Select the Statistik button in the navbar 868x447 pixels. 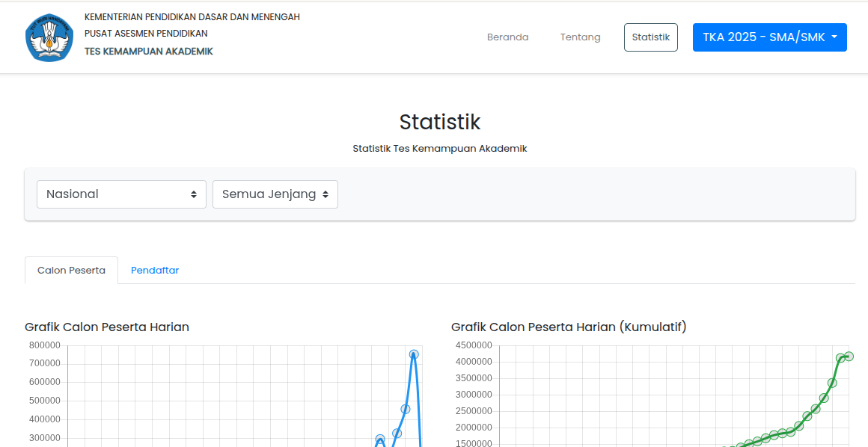(651, 37)
